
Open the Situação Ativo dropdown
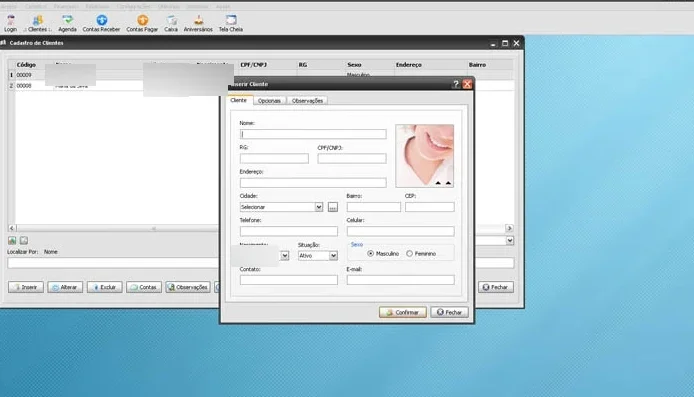(x=333, y=256)
